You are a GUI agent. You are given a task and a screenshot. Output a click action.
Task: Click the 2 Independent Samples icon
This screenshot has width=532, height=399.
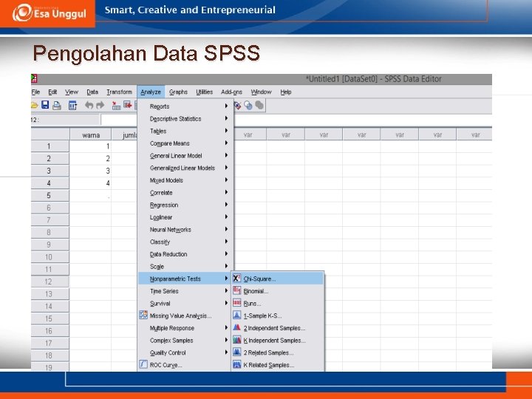click(x=237, y=327)
